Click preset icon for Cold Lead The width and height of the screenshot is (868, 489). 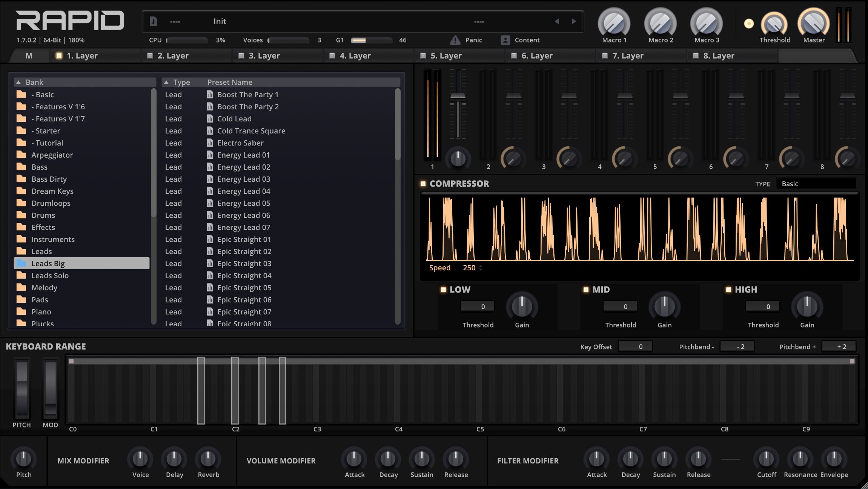[210, 119]
